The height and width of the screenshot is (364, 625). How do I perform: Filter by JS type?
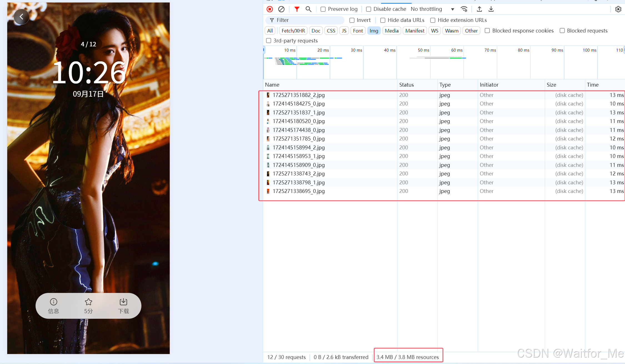344,31
